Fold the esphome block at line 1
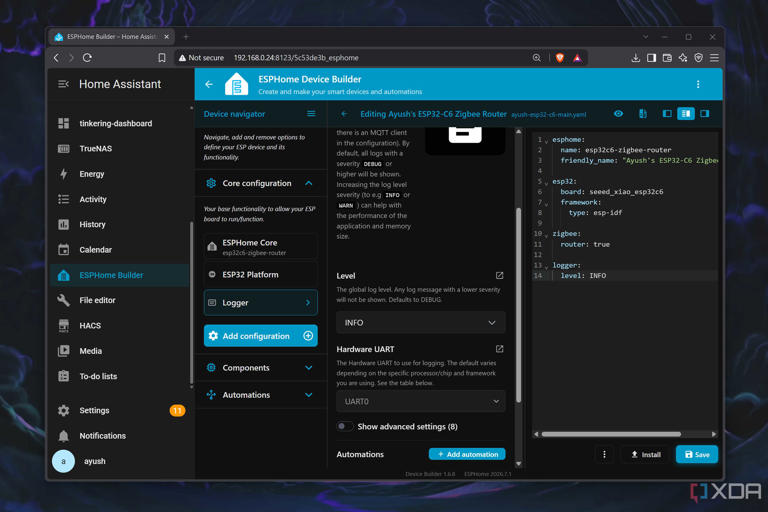This screenshot has width=768, height=512. 547,141
